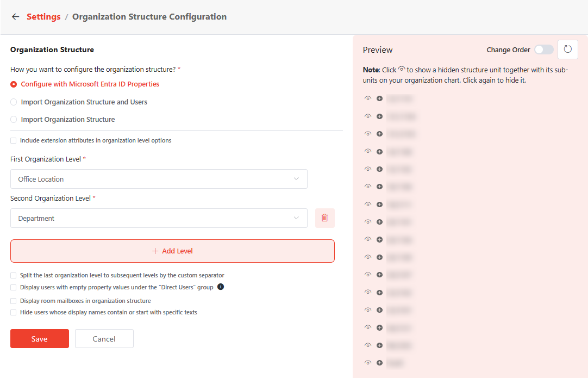The image size is (588, 378).
Task: Expand the bottom structure unit with its plus icon
Action: coord(379,363)
